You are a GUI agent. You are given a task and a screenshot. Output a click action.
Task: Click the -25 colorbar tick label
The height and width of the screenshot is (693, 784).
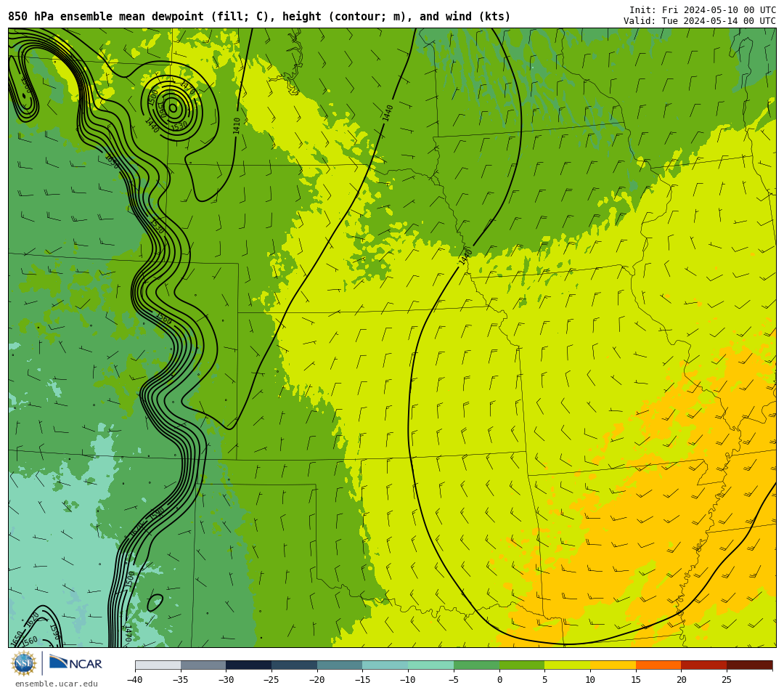click(271, 679)
